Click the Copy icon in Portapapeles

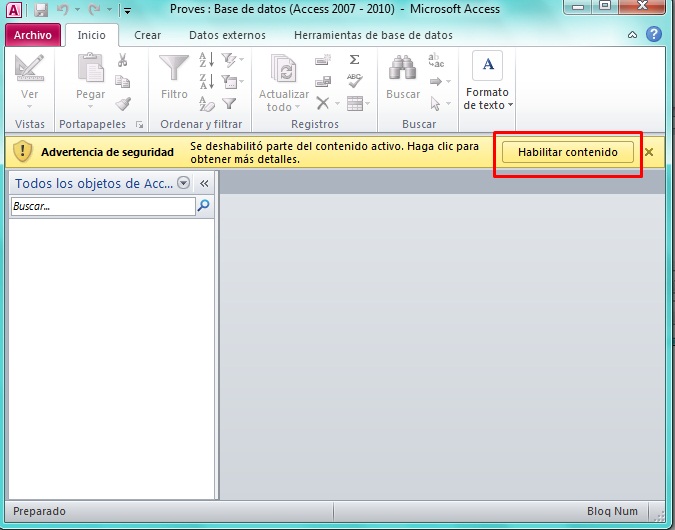pos(123,81)
